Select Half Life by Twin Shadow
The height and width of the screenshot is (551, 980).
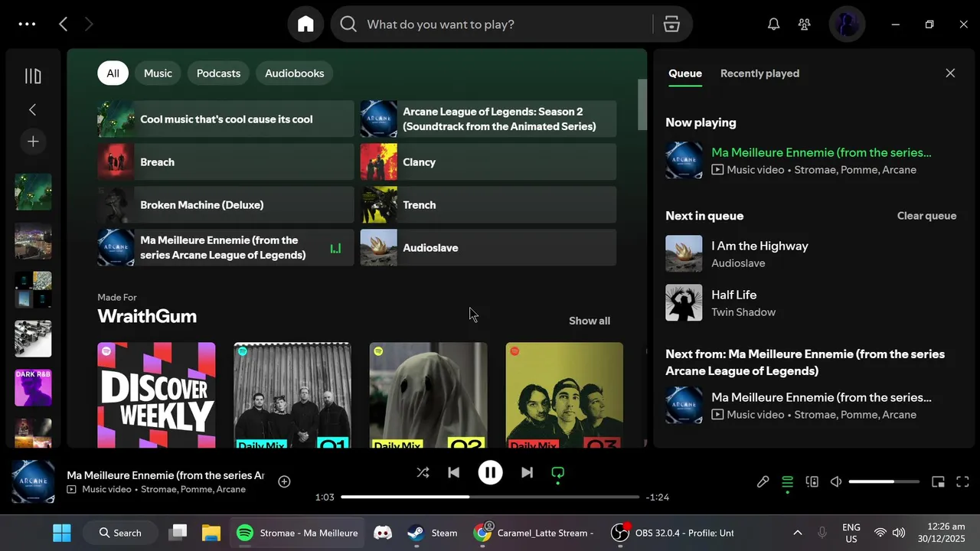pos(812,303)
